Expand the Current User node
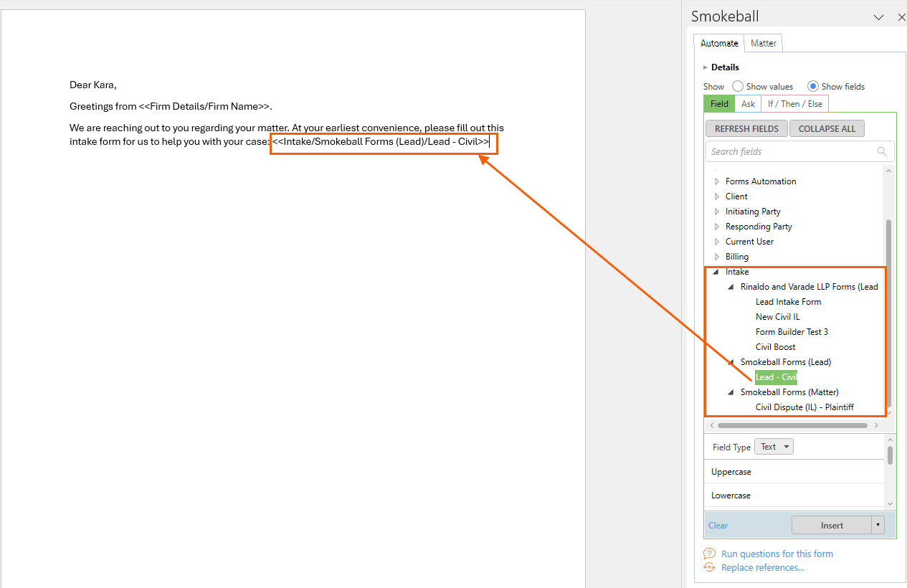907x588 pixels. [716, 242]
